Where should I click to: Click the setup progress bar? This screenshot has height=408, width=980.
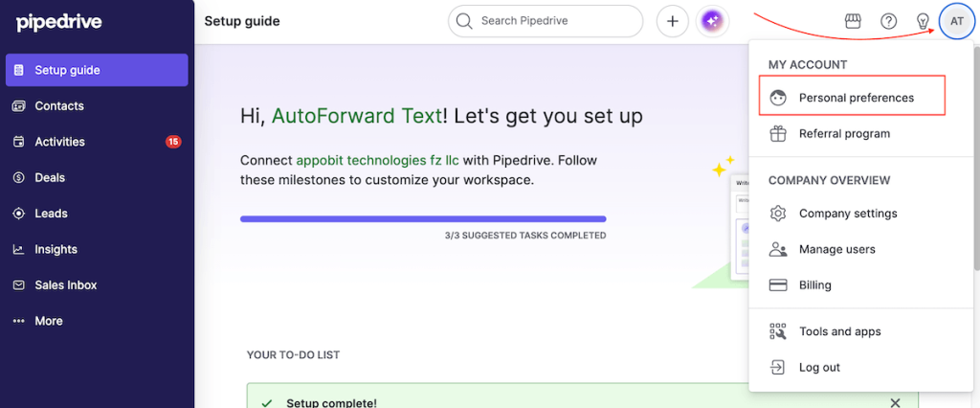tap(423, 219)
